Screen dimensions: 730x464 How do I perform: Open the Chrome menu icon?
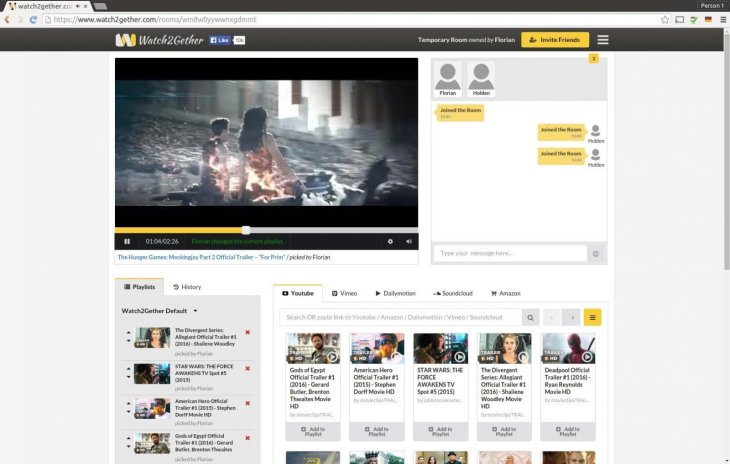click(723, 20)
